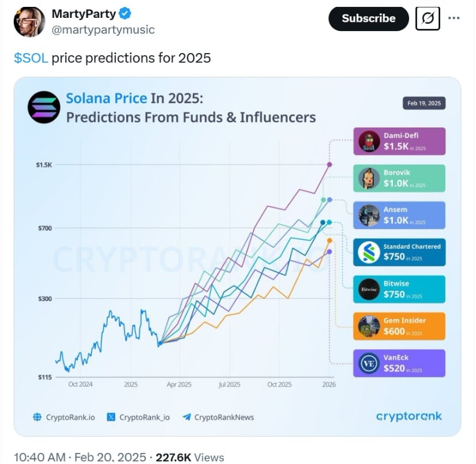Open the $SOL cashtag link
476x464 pixels.
pos(31,58)
